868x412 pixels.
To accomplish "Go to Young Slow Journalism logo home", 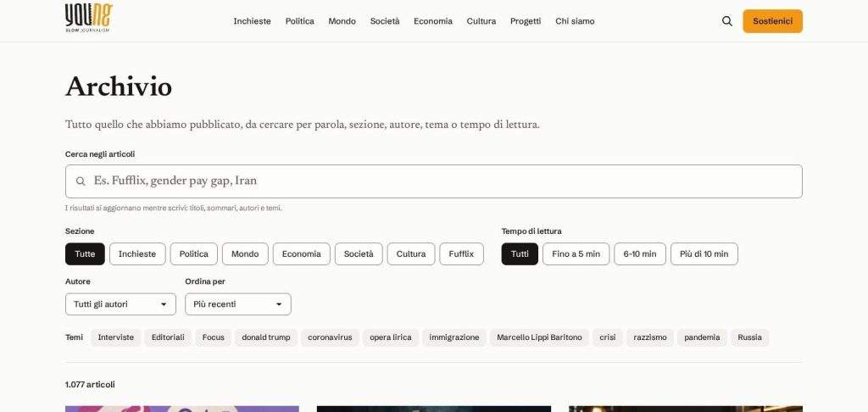I will (x=88, y=18).
